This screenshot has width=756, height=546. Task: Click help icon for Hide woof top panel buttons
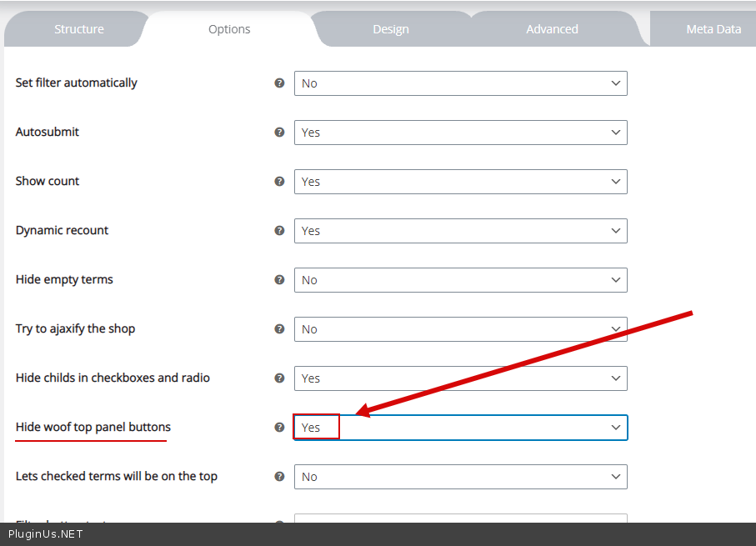(x=280, y=428)
